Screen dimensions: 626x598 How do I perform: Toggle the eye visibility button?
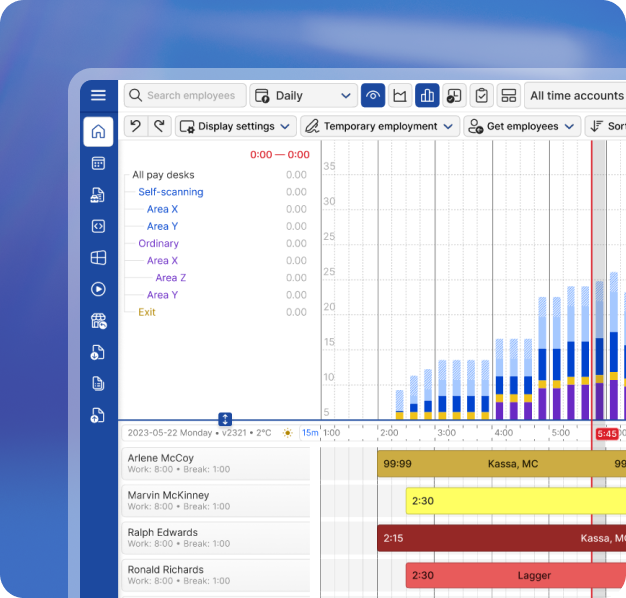pos(373,96)
